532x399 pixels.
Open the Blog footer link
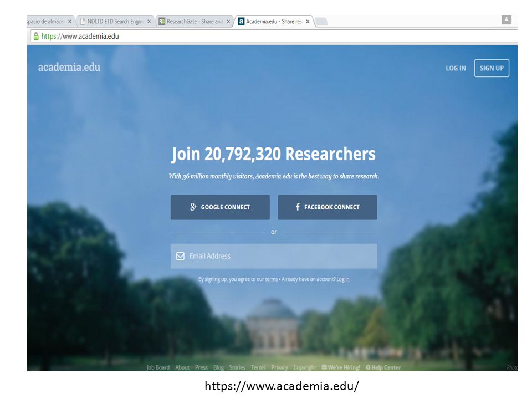pyautogui.click(x=218, y=367)
